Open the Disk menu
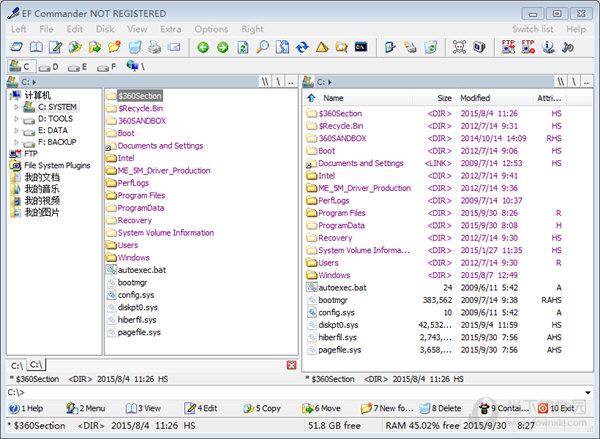Image resolution: width=600 pixels, height=439 pixels. pyautogui.click(x=105, y=29)
